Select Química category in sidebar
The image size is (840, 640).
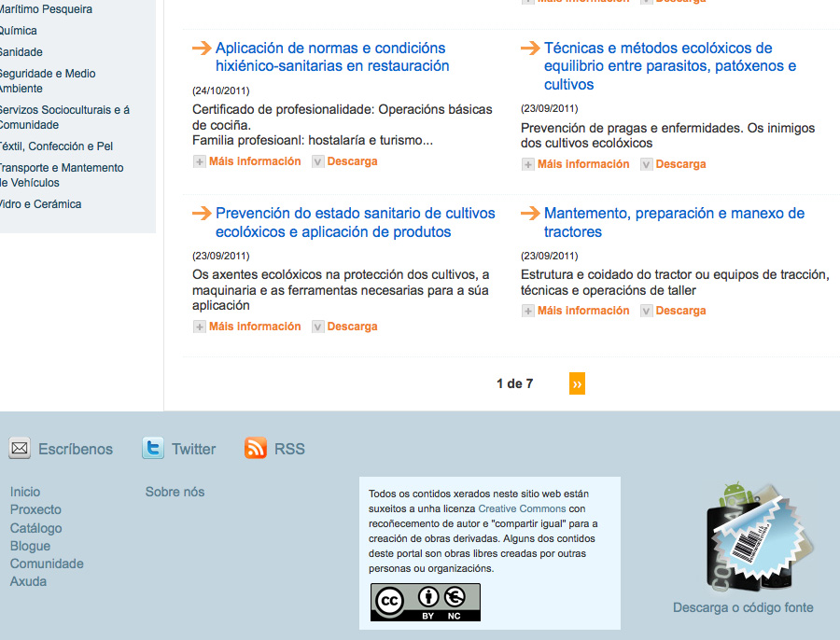click(x=19, y=31)
